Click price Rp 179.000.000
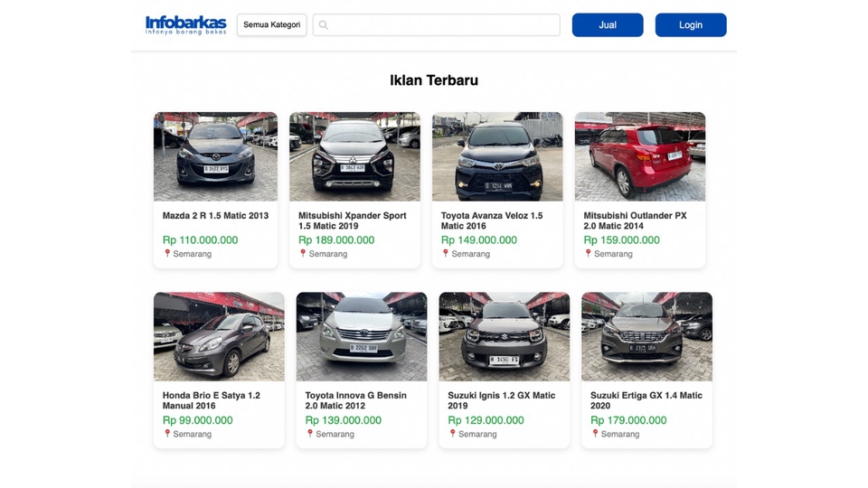 point(628,420)
